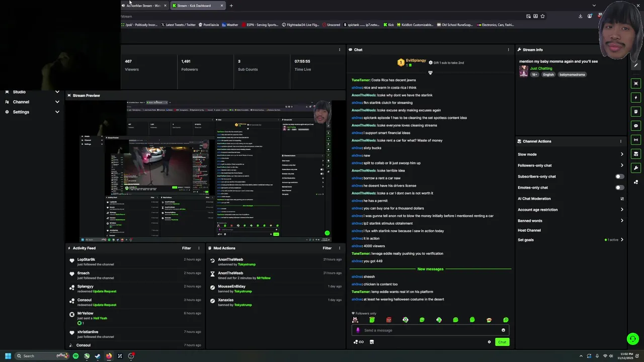Viewport: 644px width, 362px height.
Task: Bookmark page with the star icon
Action: (542, 16)
